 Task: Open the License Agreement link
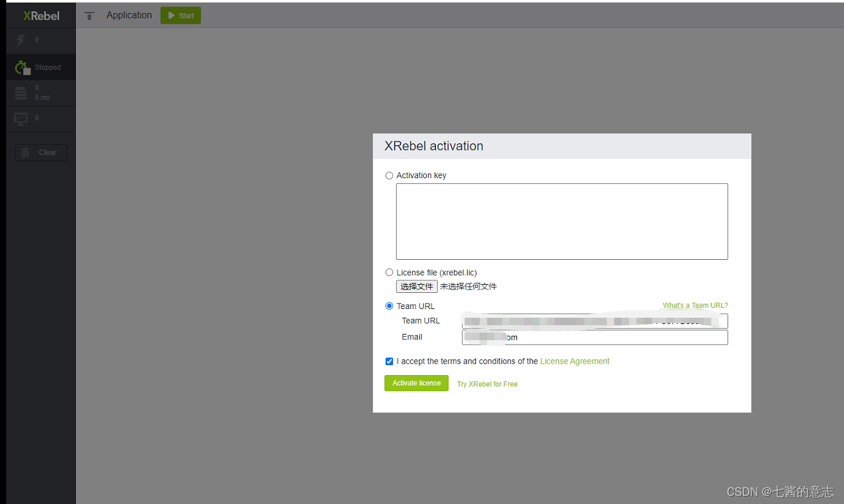pyautogui.click(x=575, y=361)
